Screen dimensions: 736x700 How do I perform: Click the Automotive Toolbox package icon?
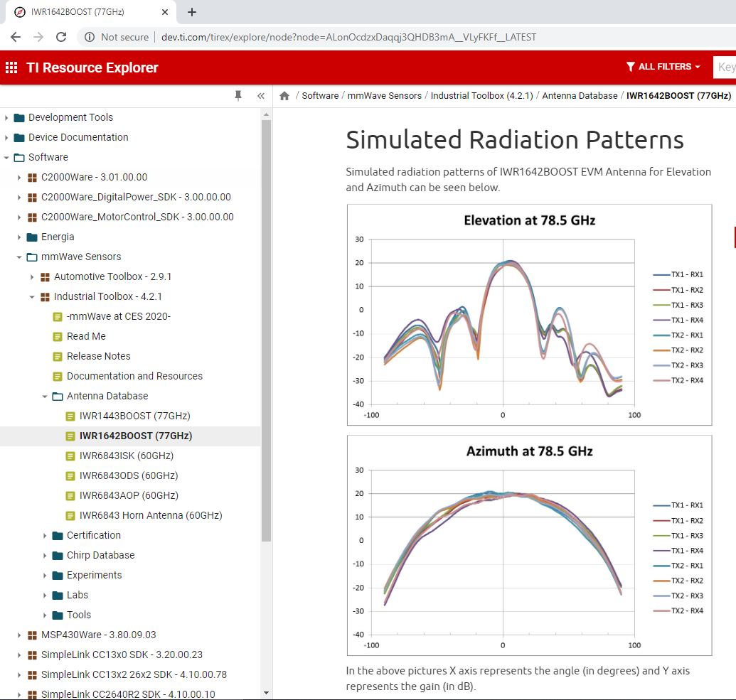pos(45,277)
